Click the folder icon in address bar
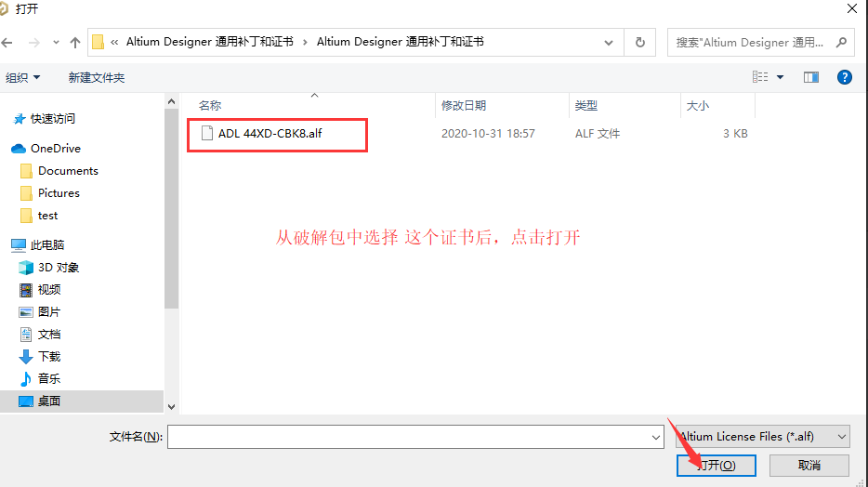 [98, 42]
